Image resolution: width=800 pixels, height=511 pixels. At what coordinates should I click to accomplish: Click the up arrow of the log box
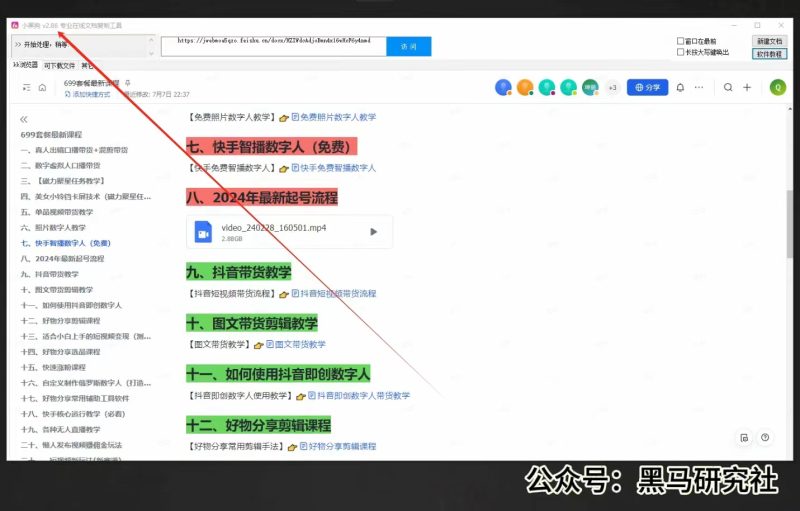(x=151, y=40)
